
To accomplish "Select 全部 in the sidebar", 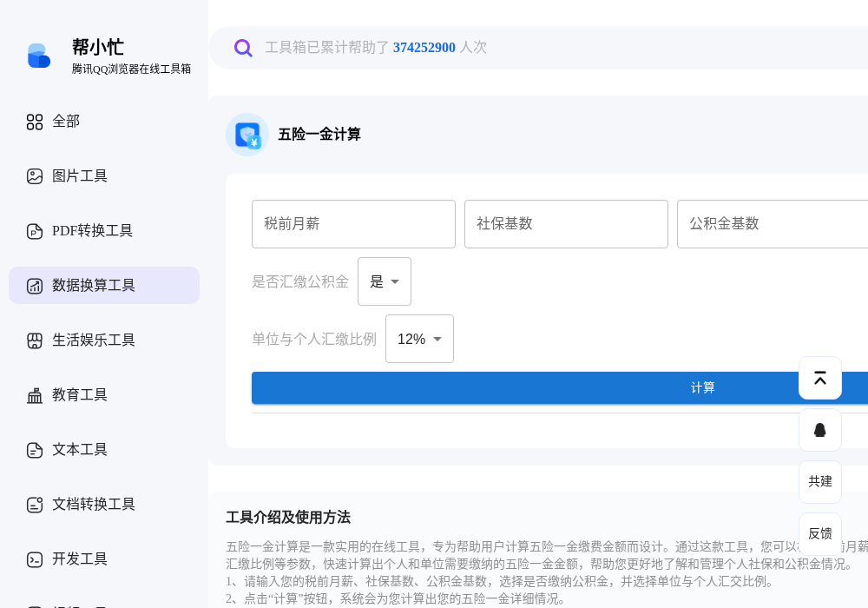I will 104,122.
